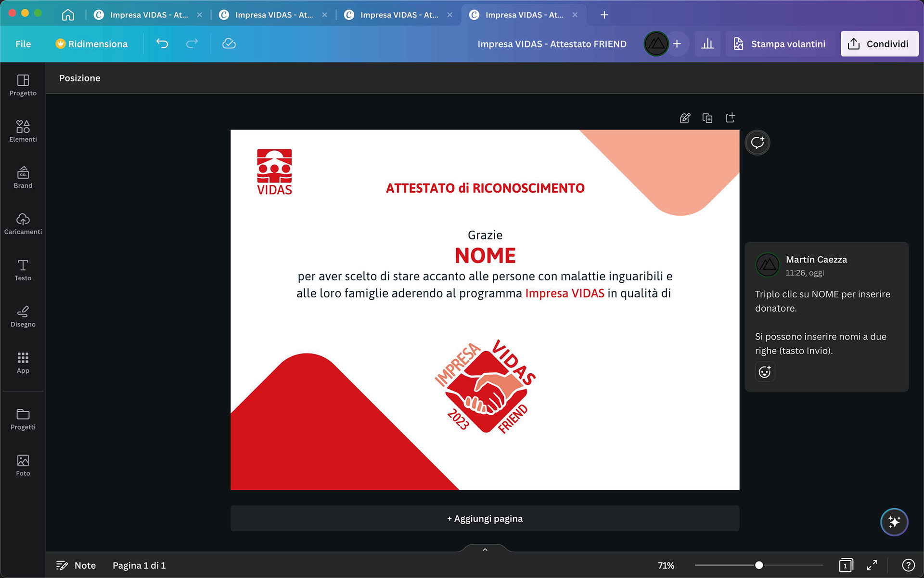The image size is (924, 578).
Task: Open the analytics bar chart icon
Action: click(x=707, y=44)
